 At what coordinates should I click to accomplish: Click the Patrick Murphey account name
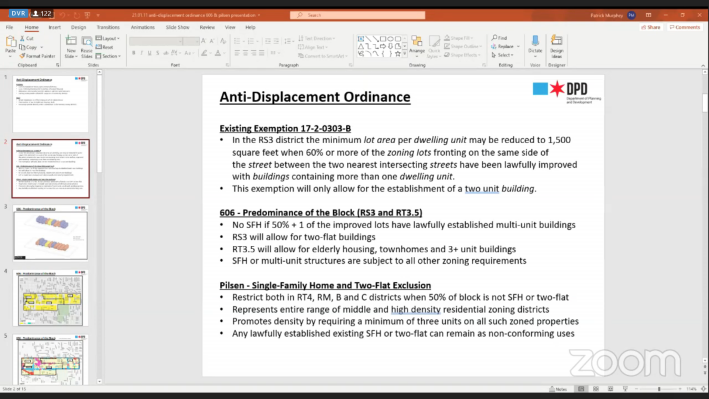[606, 15]
